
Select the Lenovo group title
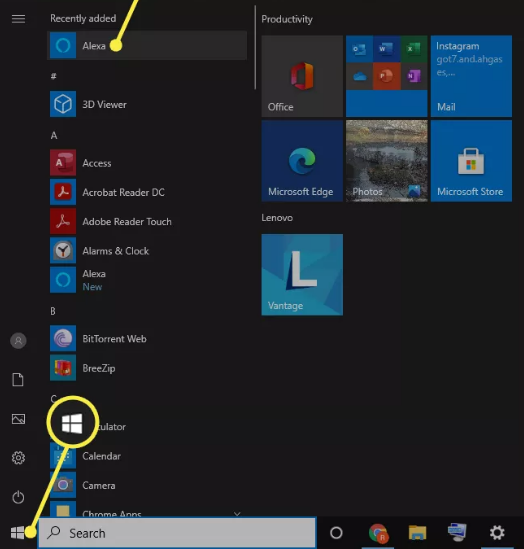(x=277, y=218)
